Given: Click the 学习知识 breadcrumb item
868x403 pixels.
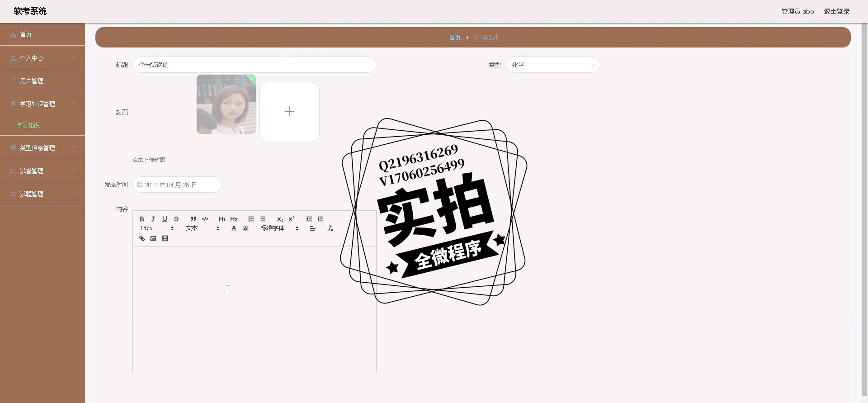Looking at the screenshot, I should pos(486,38).
